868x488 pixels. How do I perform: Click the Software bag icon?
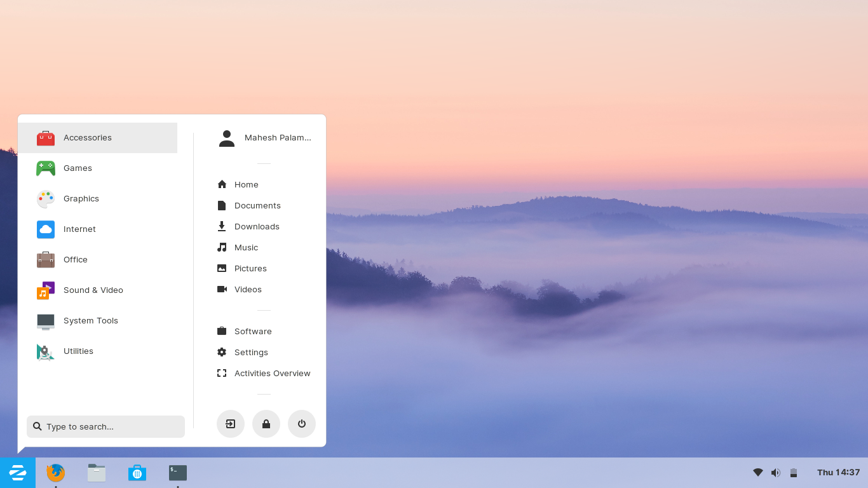point(222,331)
